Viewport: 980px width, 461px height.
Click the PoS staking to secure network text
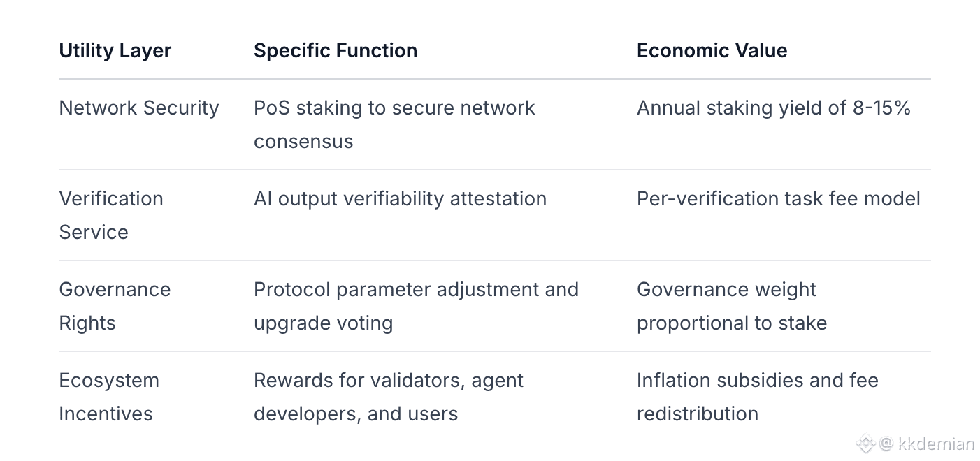394,108
